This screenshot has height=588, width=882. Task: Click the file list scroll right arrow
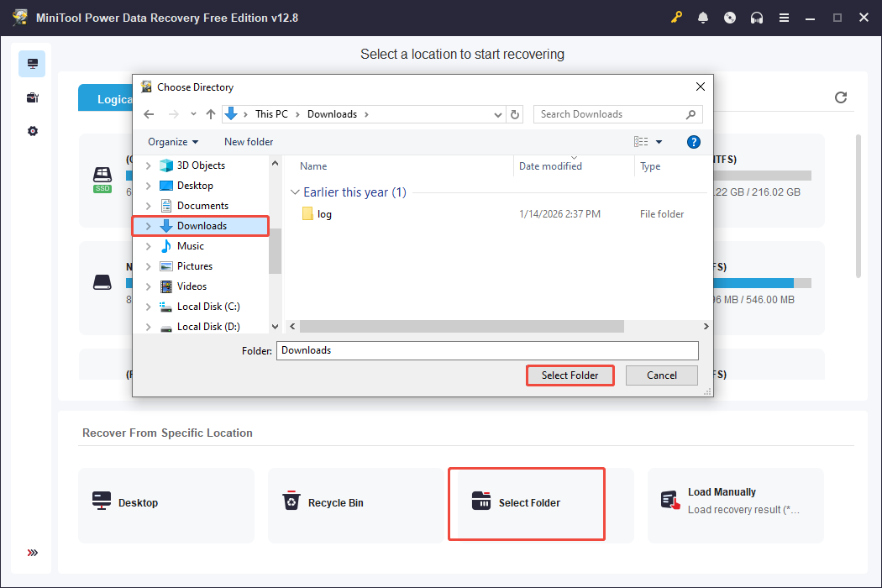pyautogui.click(x=706, y=327)
